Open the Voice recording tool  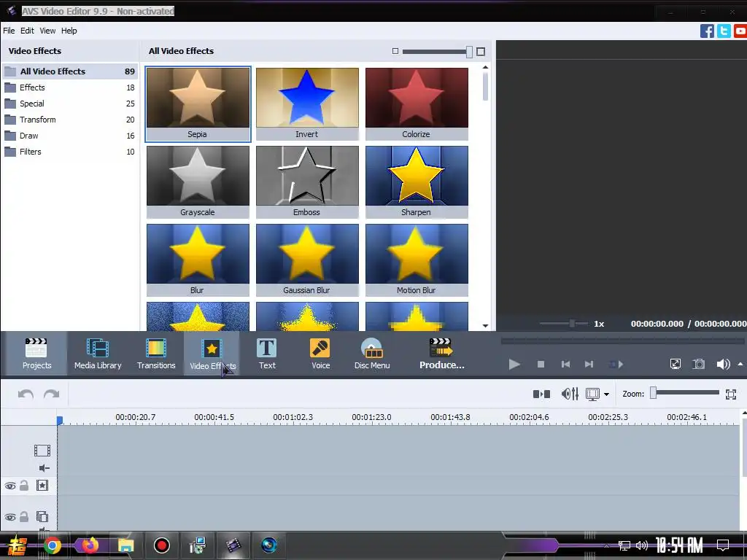point(321,354)
